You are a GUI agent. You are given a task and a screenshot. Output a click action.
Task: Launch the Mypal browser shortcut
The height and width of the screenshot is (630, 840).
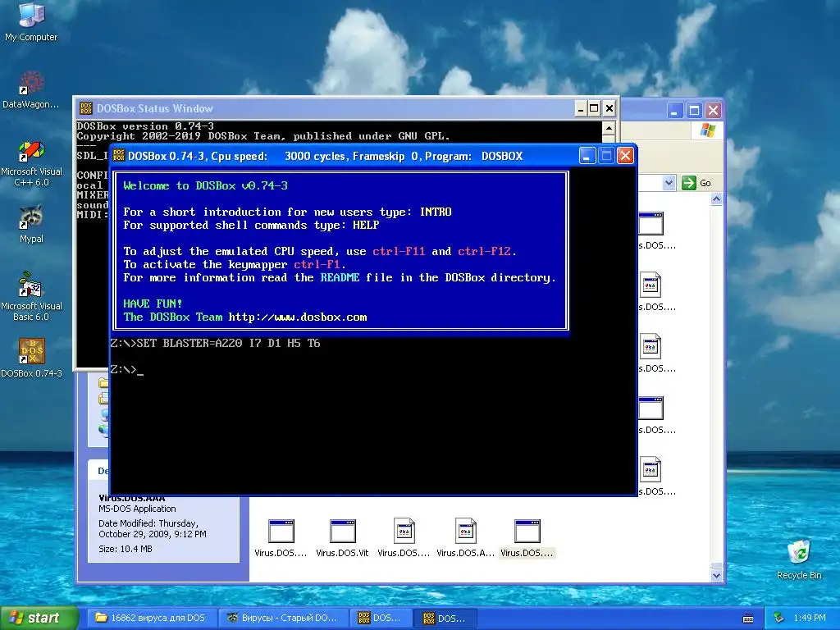point(31,223)
